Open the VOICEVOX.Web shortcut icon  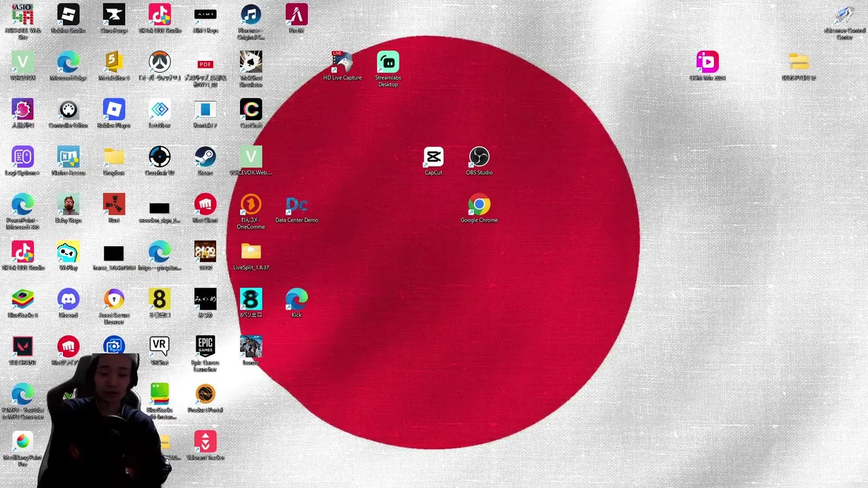(251, 157)
